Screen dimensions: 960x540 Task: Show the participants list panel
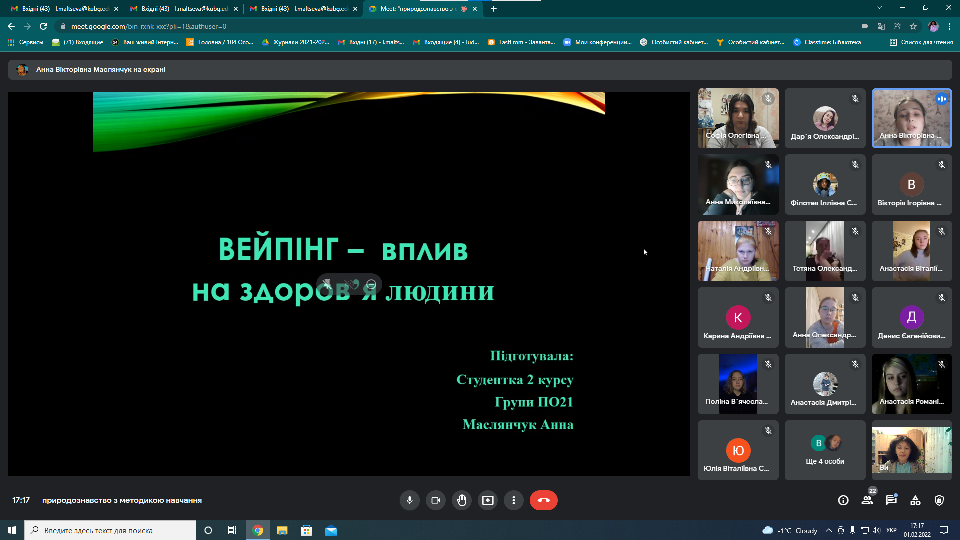point(867,500)
